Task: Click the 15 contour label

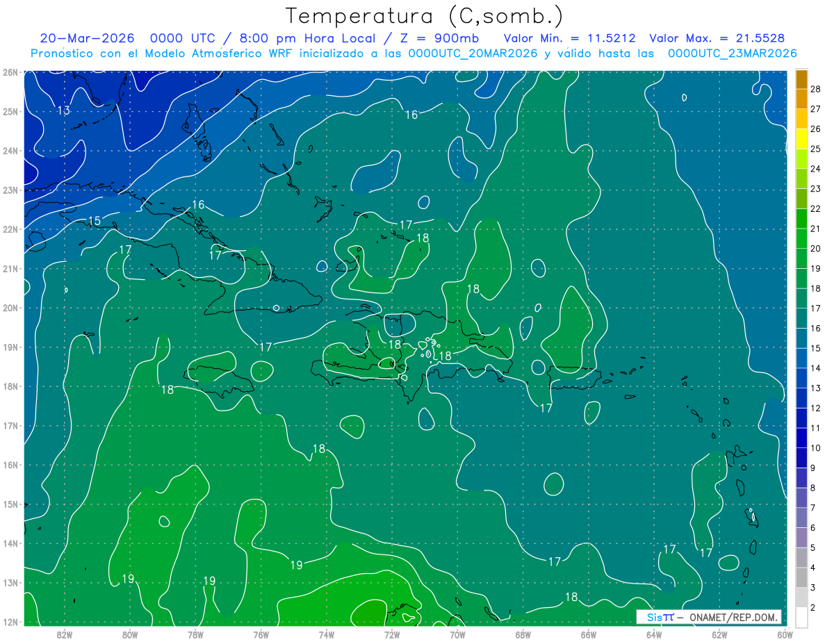Action: point(94,221)
